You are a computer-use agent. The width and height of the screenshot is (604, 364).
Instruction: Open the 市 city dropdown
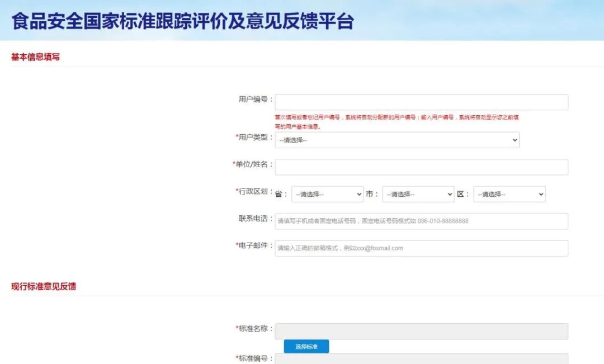pyautogui.click(x=418, y=194)
